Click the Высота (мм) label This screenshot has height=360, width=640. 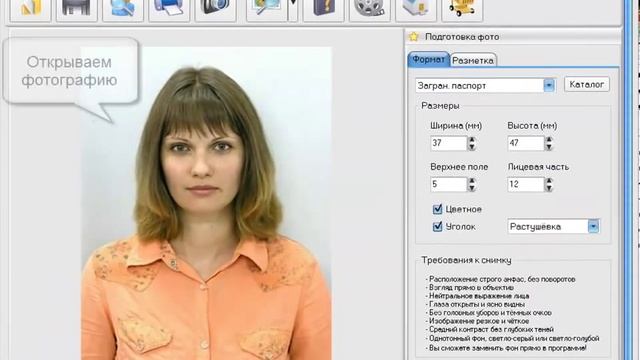click(x=532, y=126)
